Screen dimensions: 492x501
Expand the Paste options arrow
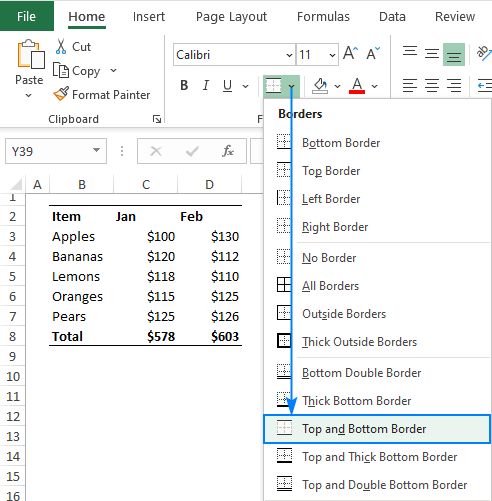tap(29, 95)
